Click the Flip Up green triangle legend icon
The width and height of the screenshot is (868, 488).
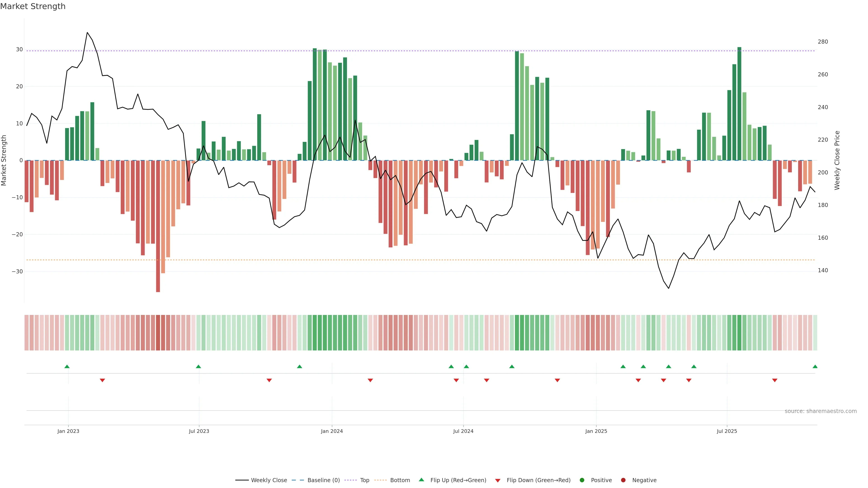point(421,480)
